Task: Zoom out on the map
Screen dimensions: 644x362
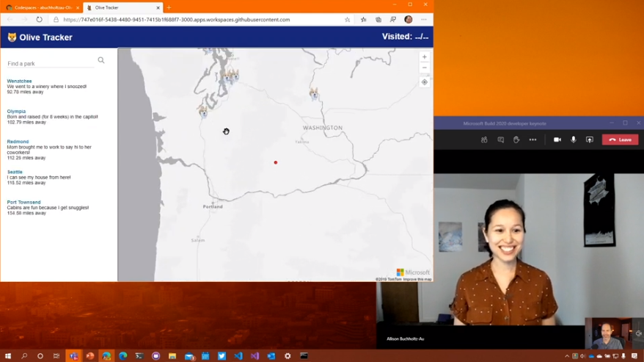Action: click(424, 68)
